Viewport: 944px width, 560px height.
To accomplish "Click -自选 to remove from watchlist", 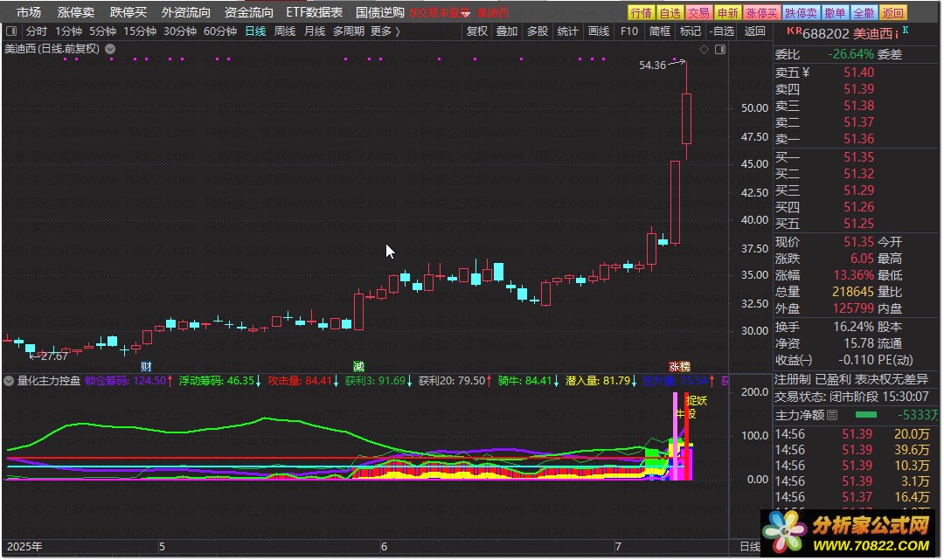I will [x=722, y=31].
